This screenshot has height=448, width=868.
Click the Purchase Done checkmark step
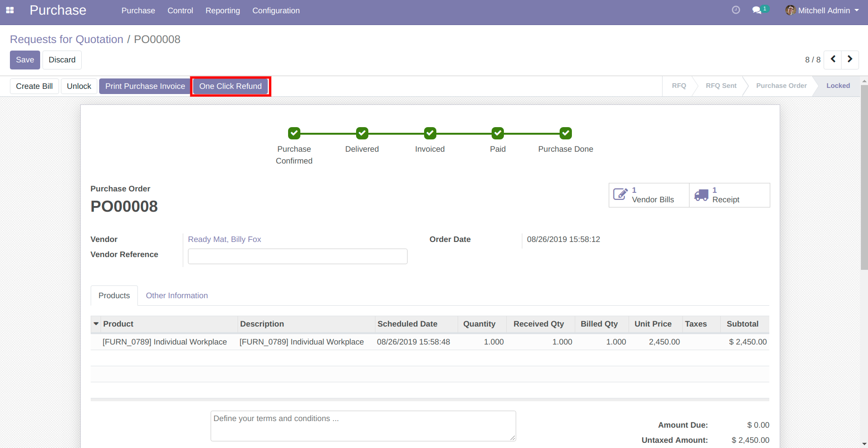[565, 133]
